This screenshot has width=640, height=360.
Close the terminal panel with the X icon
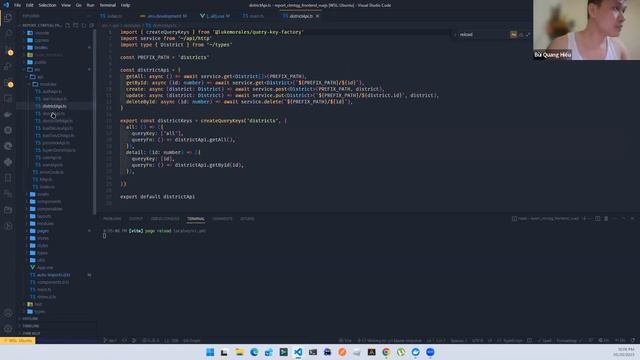632,219
